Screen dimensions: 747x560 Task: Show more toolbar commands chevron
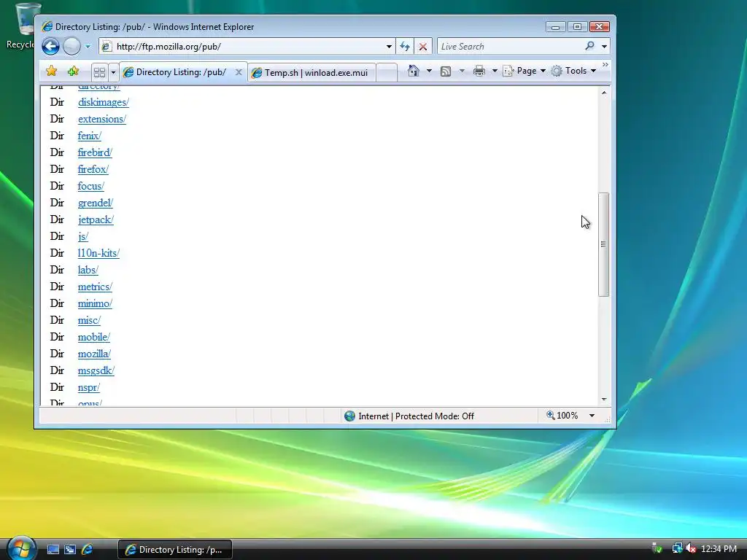pos(605,65)
